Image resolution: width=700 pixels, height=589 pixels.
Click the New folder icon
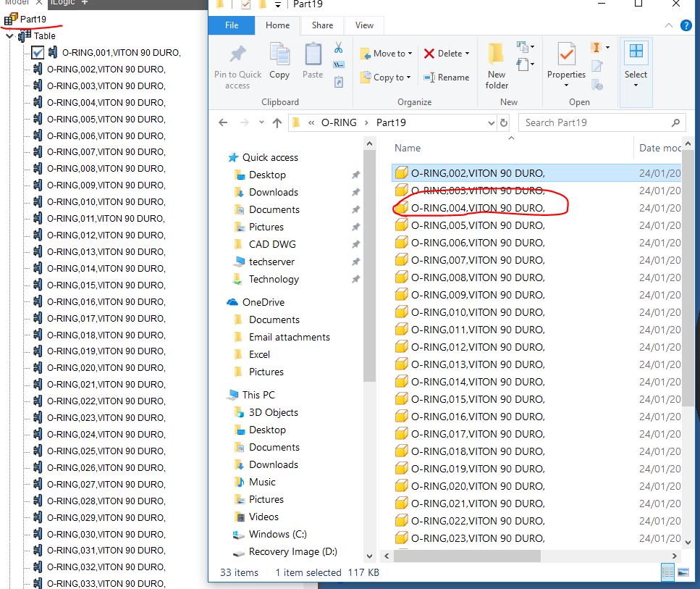coord(496,54)
